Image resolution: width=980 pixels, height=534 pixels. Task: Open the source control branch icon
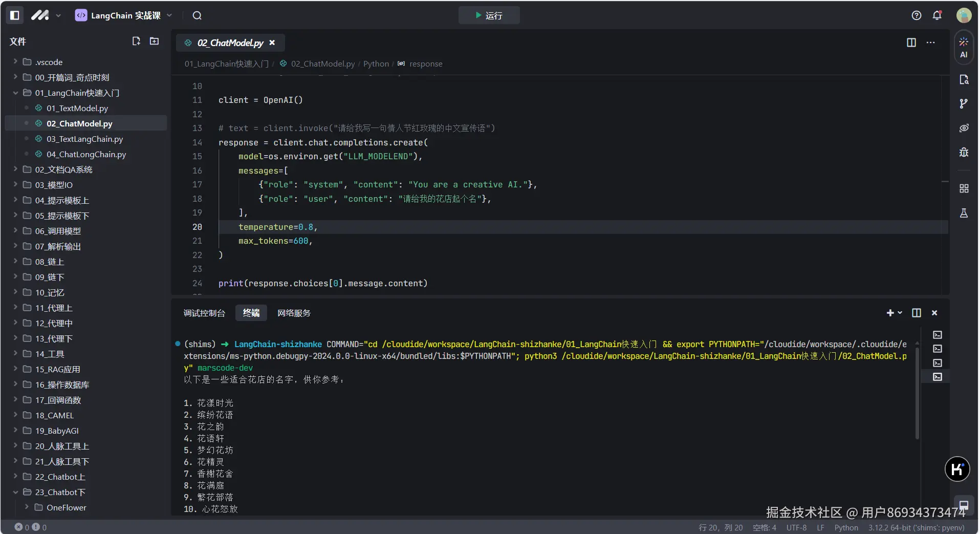coord(964,104)
